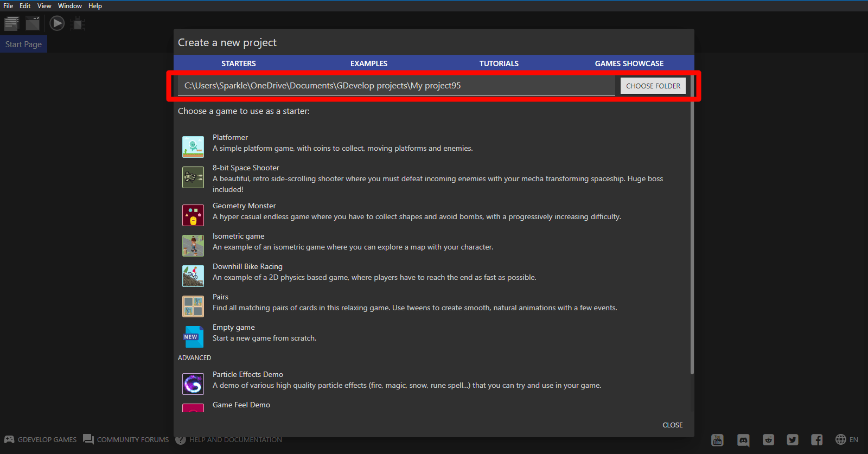Open the project manager toolbar icon
Screen dimensions: 868x454
click(11, 23)
